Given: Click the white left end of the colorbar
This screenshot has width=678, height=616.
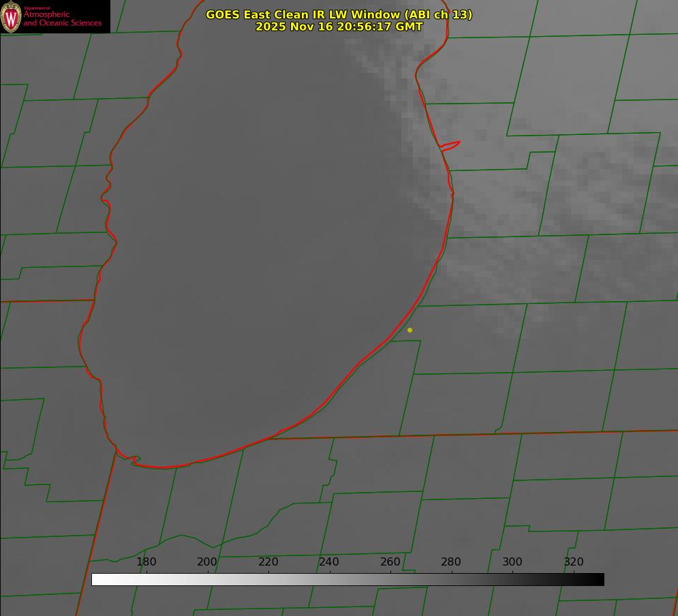Looking at the screenshot, I should pyautogui.click(x=97, y=579).
